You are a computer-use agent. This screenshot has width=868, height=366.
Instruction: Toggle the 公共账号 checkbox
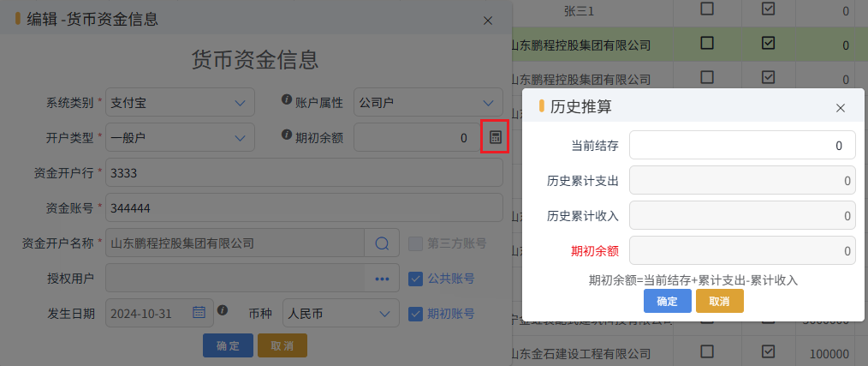click(x=415, y=279)
